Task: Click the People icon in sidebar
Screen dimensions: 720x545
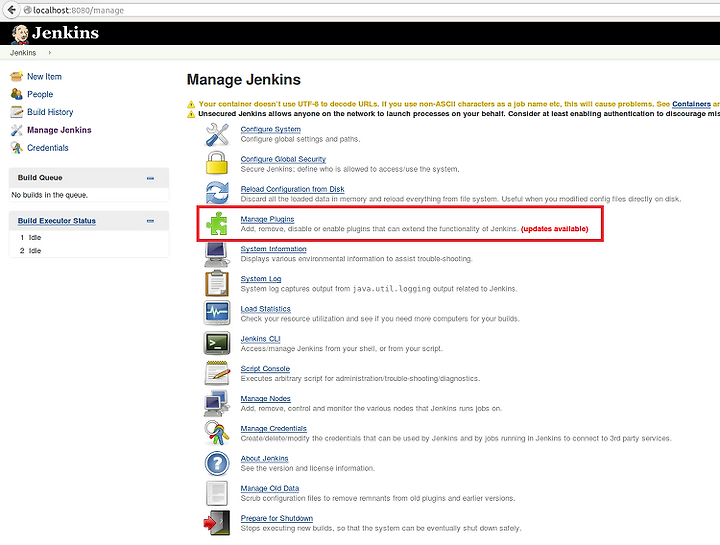Action: click(x=17, y=94)
